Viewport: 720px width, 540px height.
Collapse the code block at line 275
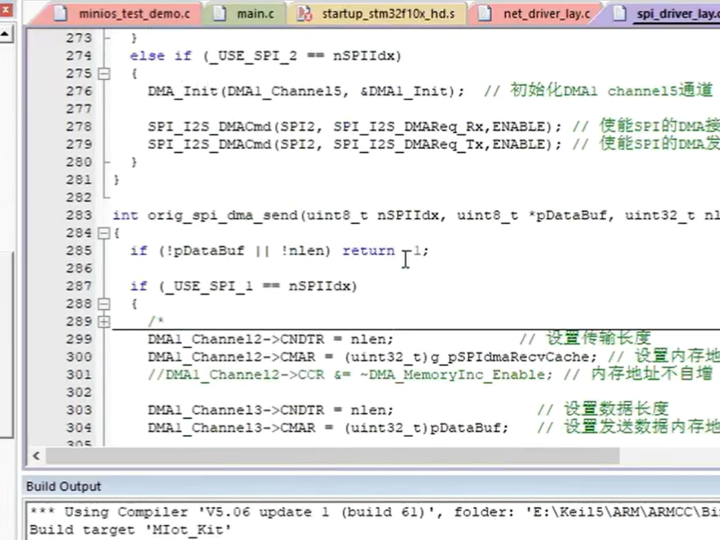point(104,74)
